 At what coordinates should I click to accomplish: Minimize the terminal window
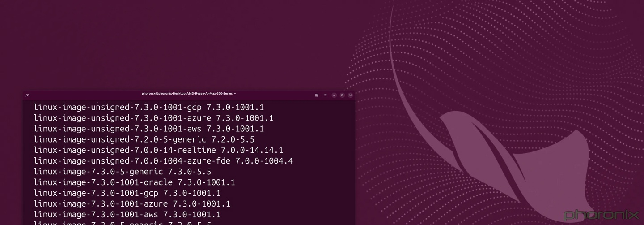334,95
